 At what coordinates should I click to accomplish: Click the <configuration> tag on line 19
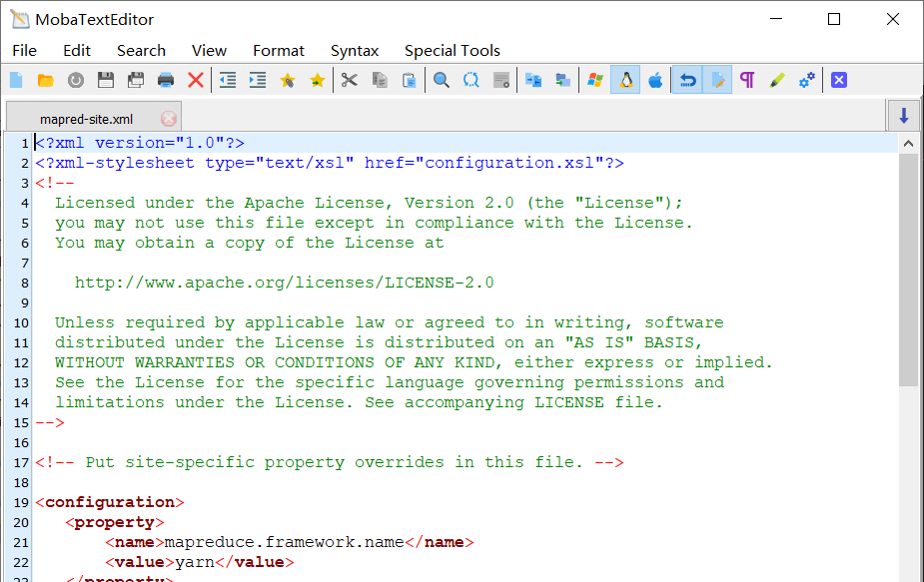click(110, 502)
